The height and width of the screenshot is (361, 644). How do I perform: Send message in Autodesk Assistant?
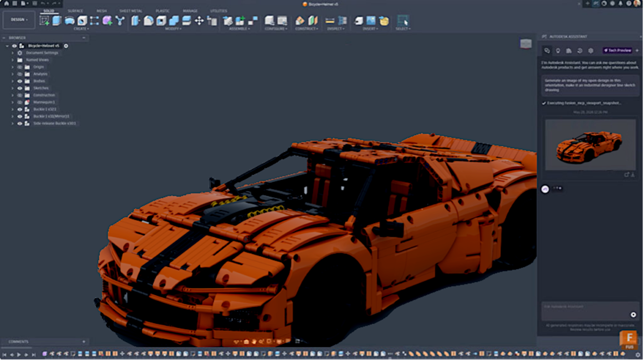[x=633, y=315]
